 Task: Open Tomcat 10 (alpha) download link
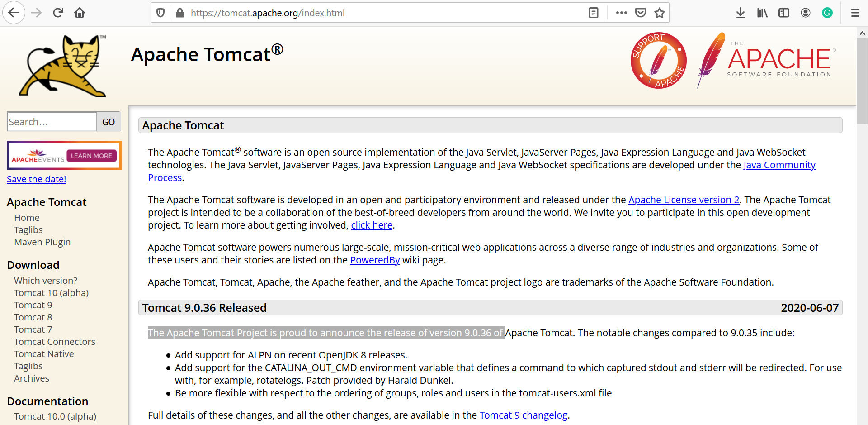[52, 293]
